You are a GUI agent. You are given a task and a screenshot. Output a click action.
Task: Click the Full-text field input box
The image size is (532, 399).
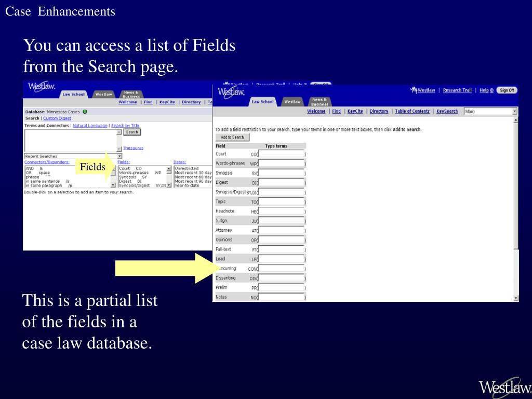pyautogui.click(x=281, y=249)
